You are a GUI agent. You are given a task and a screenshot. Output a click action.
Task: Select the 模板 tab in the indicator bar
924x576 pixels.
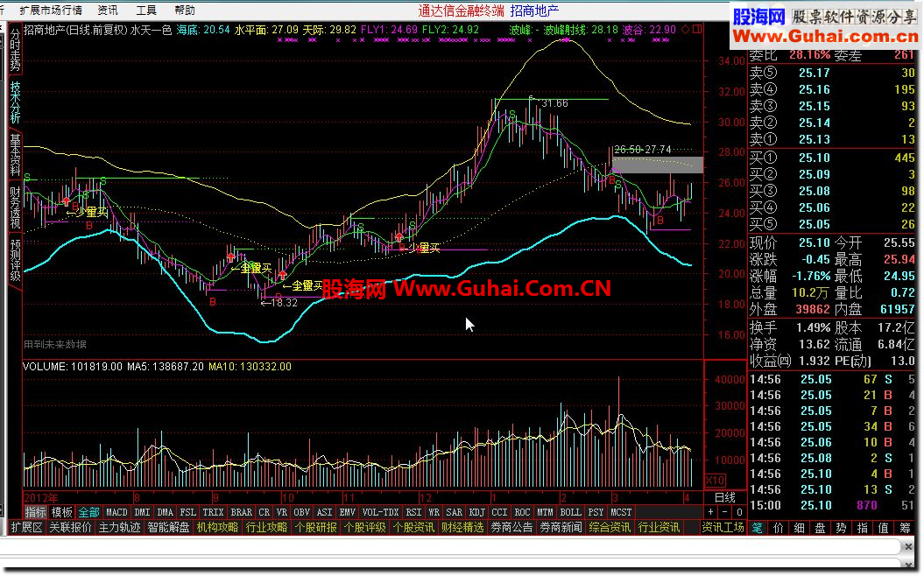click(x=62, y=512)
